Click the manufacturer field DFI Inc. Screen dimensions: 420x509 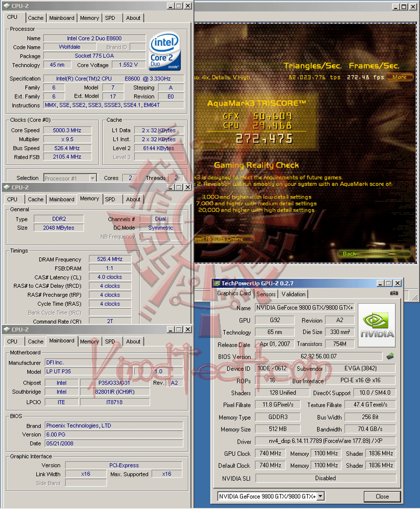click(x=113, y=362)
